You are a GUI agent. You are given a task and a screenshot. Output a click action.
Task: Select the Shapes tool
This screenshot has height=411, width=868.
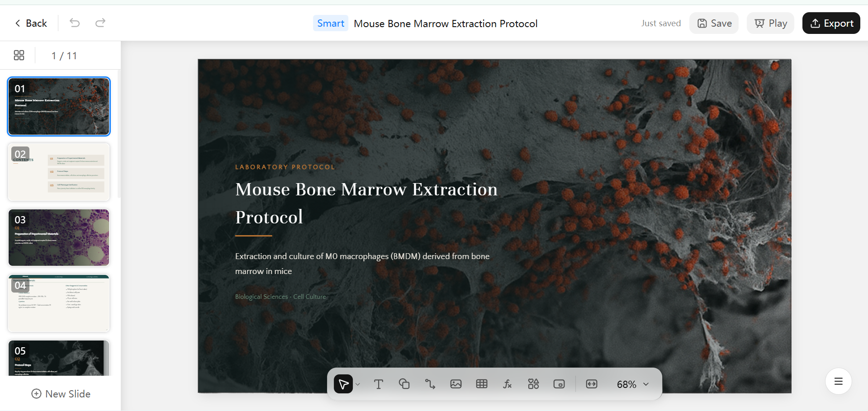click(x=404, y=384)
